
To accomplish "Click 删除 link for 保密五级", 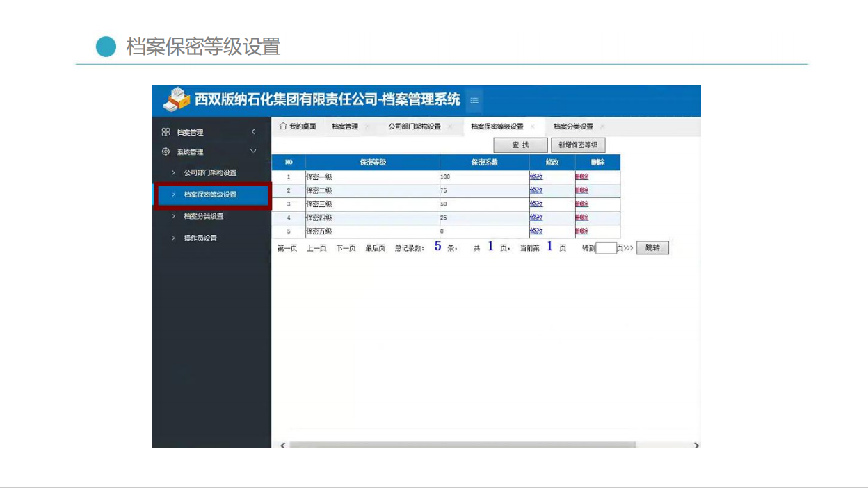I will pyautogui.click(x=582, y=231).
